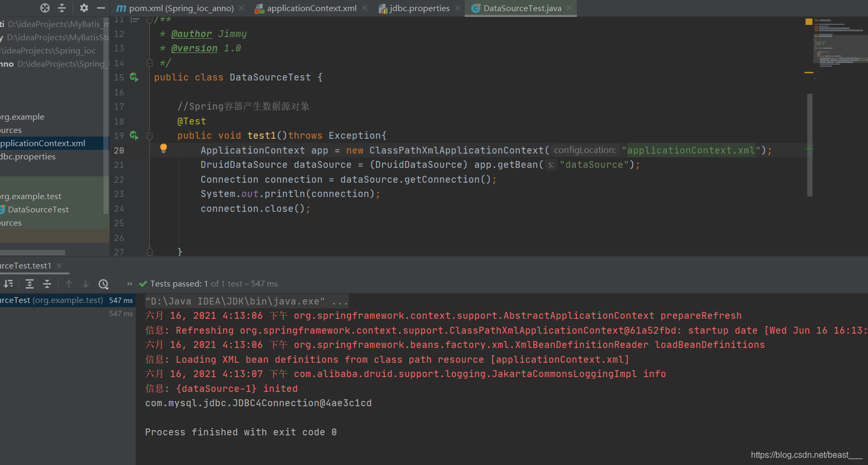
Task: Sort test results alphabetically
Action: pos(8,284)
